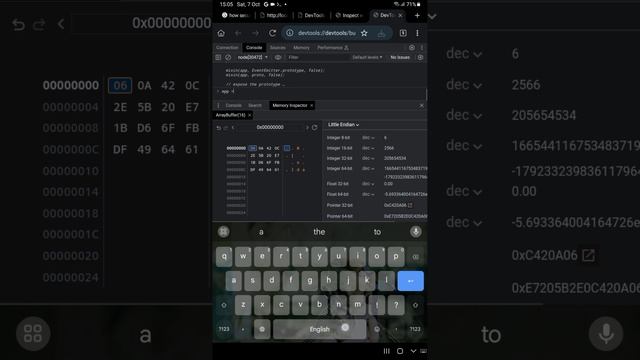
Task: Reload the devtools page
Action: 272,33
